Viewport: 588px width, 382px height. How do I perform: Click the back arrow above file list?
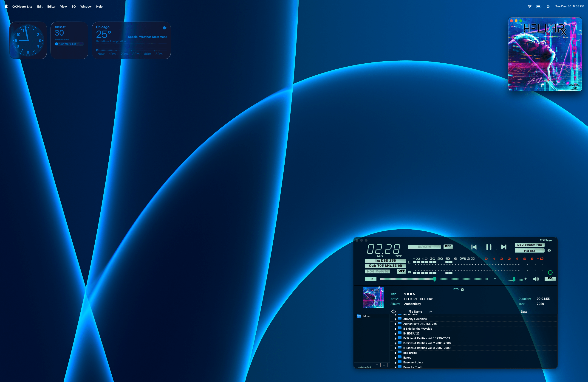pyautogui.click(x=393, y=312)
